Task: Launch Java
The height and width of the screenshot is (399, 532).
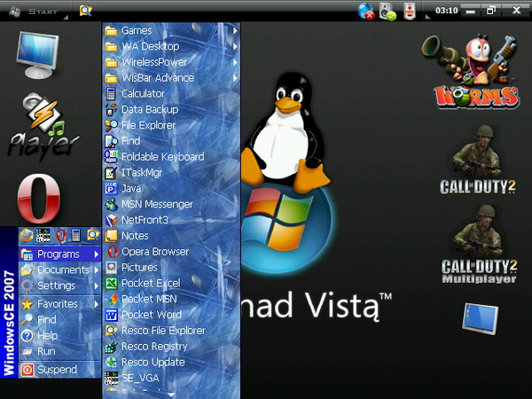Action: tap(171, 188)
